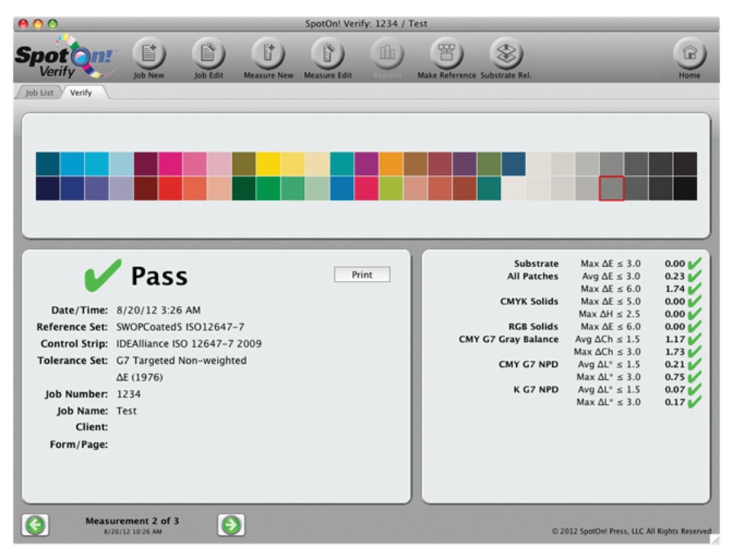This screenshot has width=733, height=560.
Task: Select the red-outlined gray patch
Action: [612, 188]
